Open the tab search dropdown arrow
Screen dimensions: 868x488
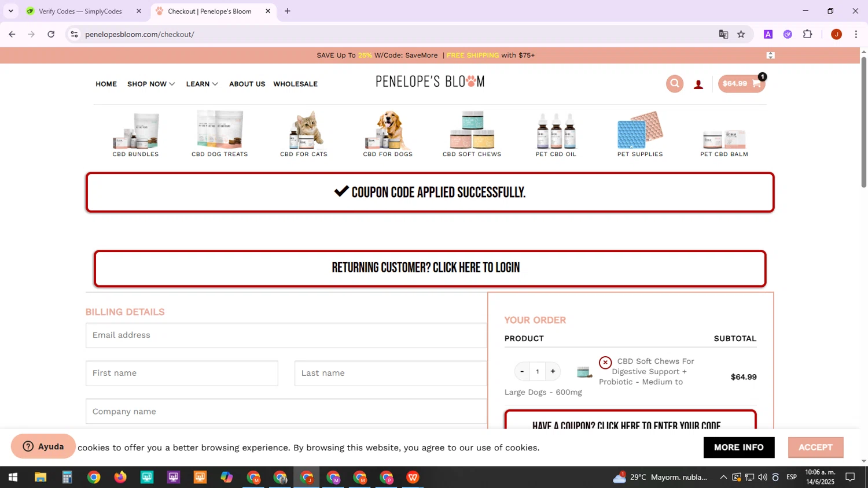click(x=10, y=11)
